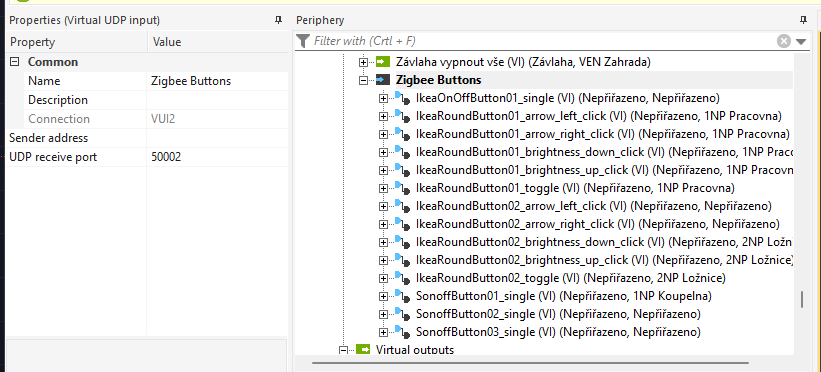Click the Name value Zigbee Buttons
The image size is (821, 372).
191,81
